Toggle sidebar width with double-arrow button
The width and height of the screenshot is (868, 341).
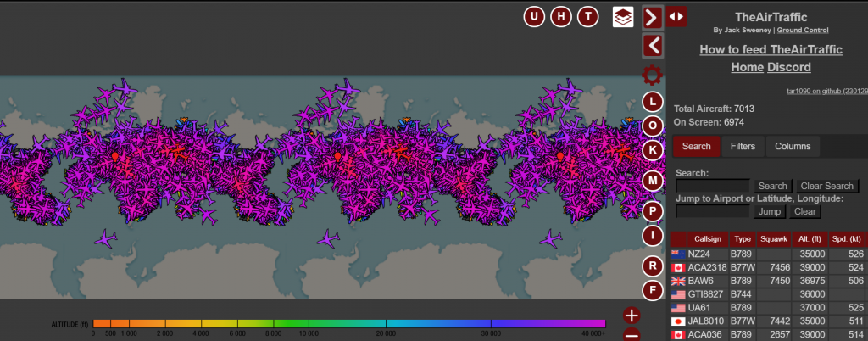click(x=676, y=16)
